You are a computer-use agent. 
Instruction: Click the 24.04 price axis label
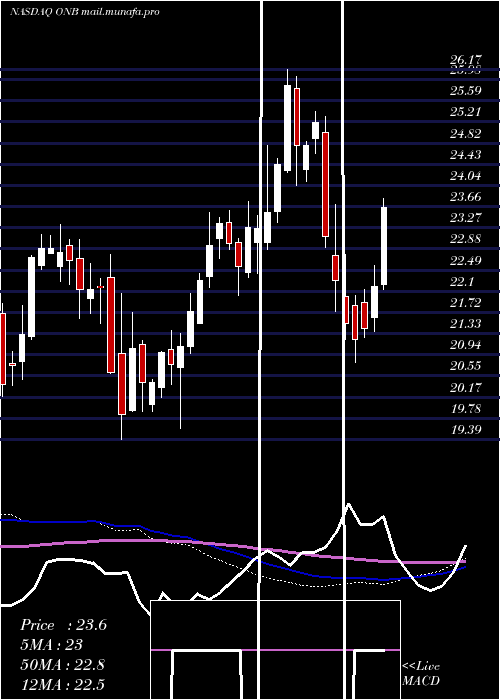466,176
